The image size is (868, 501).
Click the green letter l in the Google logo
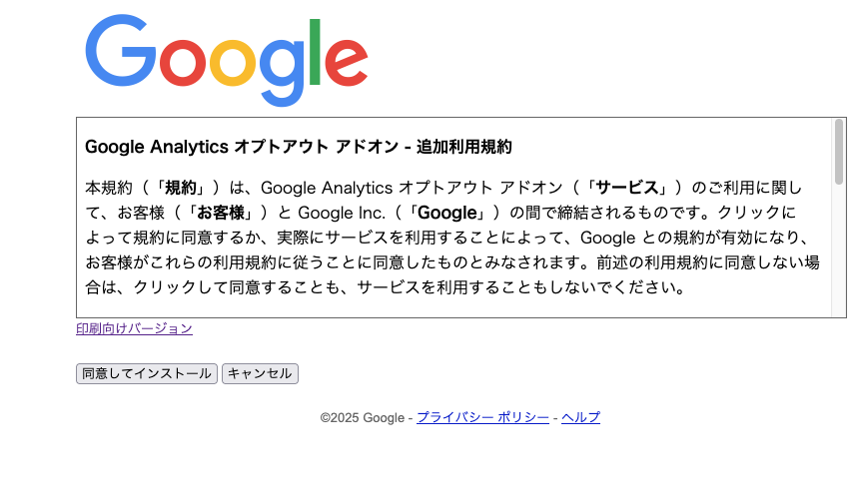click(315, 52)
